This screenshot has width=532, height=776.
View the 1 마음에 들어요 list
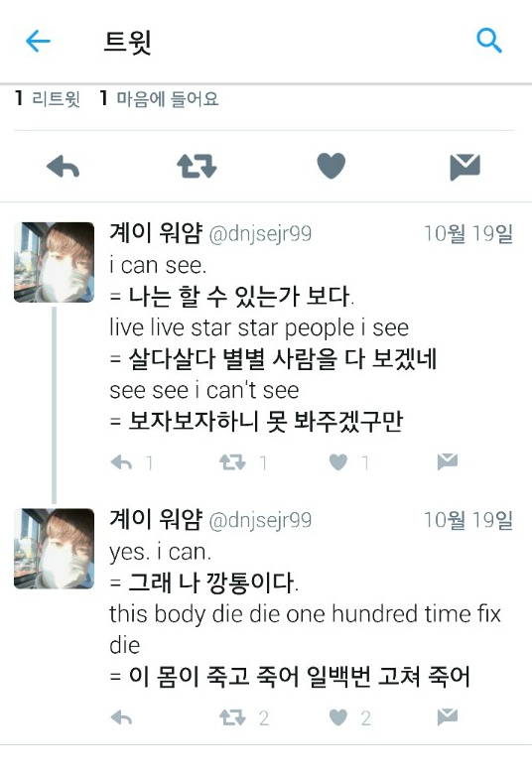click(159, 98)
